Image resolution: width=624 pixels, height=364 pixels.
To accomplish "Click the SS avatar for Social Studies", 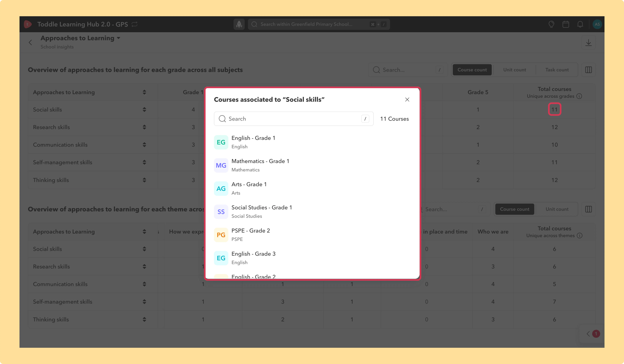I will 221,212.
